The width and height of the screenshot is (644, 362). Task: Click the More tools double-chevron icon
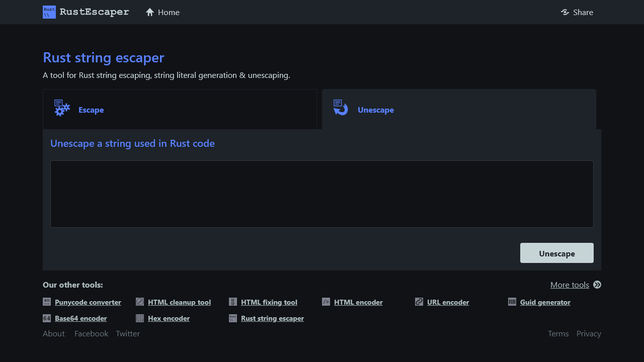597,285
